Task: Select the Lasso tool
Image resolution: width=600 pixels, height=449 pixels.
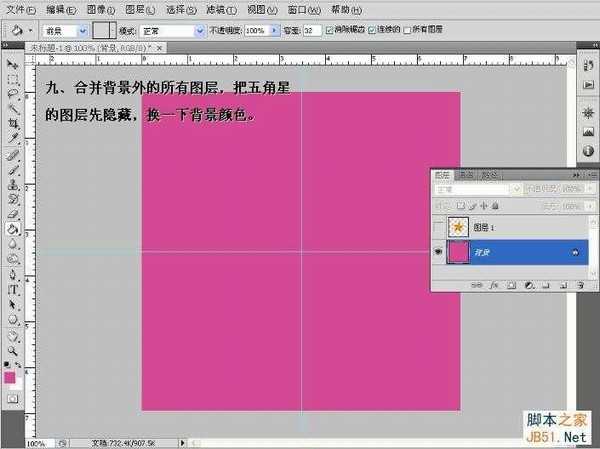Action: (x=13, y=91)
